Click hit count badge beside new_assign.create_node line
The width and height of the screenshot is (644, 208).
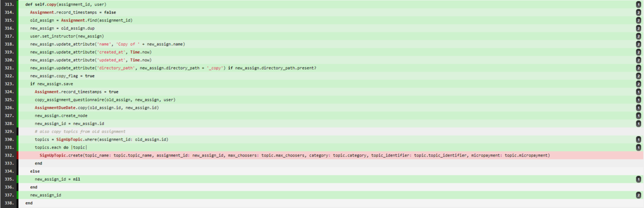(638, 115)
